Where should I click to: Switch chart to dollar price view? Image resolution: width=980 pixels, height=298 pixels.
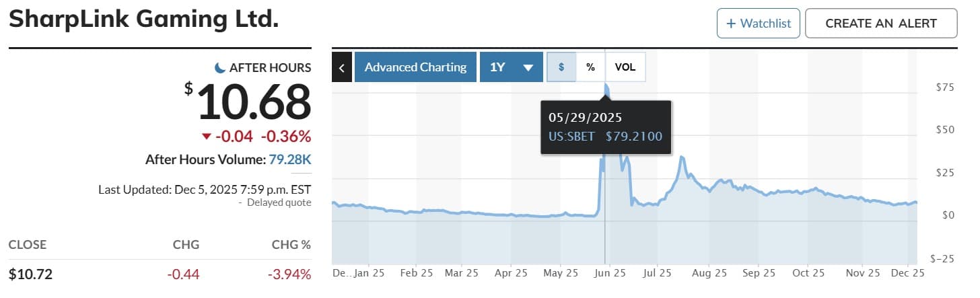tap(561, 67)
